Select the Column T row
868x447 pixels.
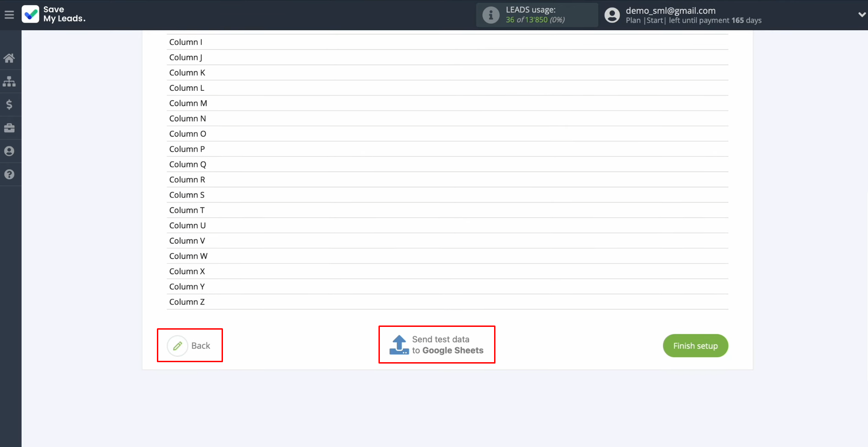[448, 210]
